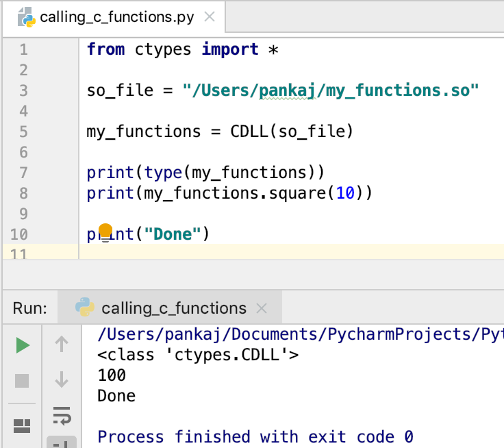Image resolution: width=504 pixels, height=448 pixels.
Task: Click the gray Stop square button
Action: pyautogui.click(x=22, y=381)
